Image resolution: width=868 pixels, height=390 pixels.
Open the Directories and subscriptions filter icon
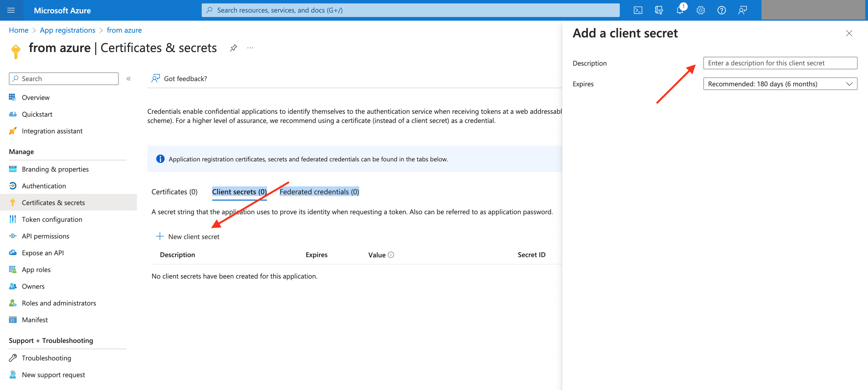(659, 10)
